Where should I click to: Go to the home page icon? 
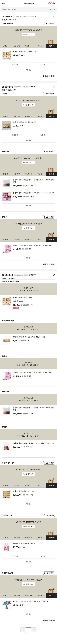[x=53, y=3]
